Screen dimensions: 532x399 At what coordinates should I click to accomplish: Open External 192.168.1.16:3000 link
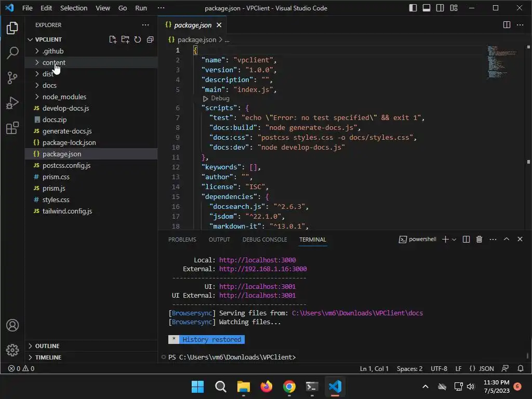point(263,269)
